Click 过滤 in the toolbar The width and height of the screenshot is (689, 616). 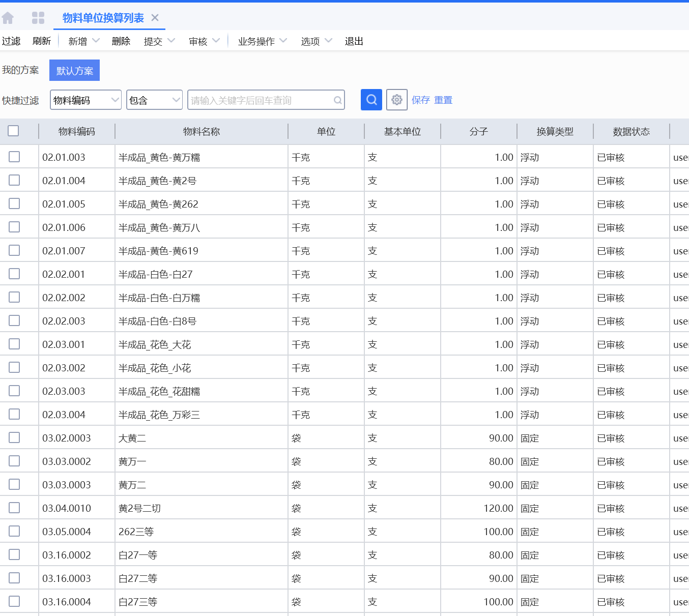[x=11, y=41]
